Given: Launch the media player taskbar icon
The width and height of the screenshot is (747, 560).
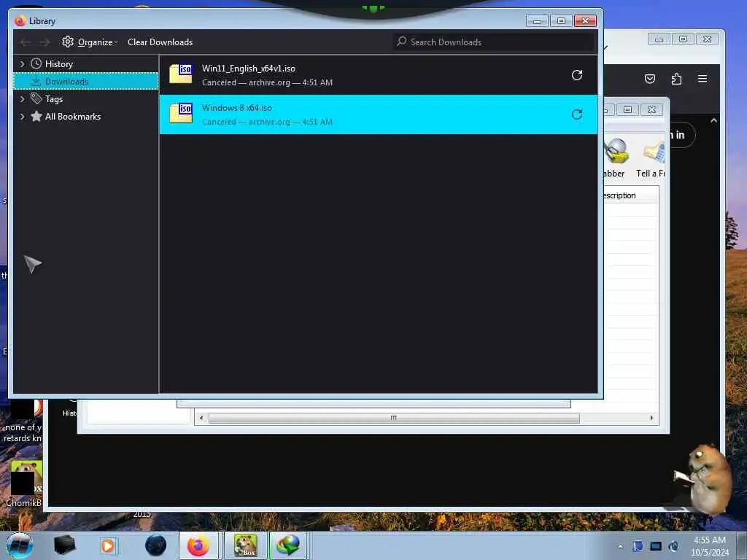Looking at the screenshot, I should click(x=108, y=545).
